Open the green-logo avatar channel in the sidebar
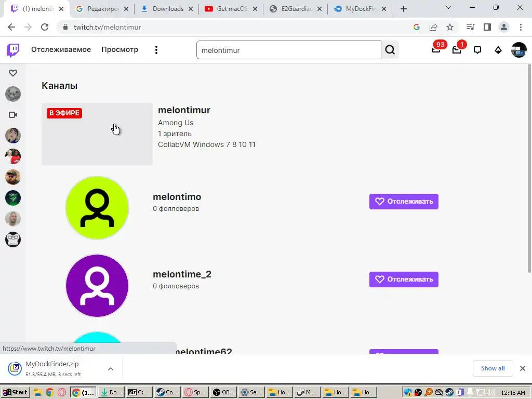 click(13, 198)
